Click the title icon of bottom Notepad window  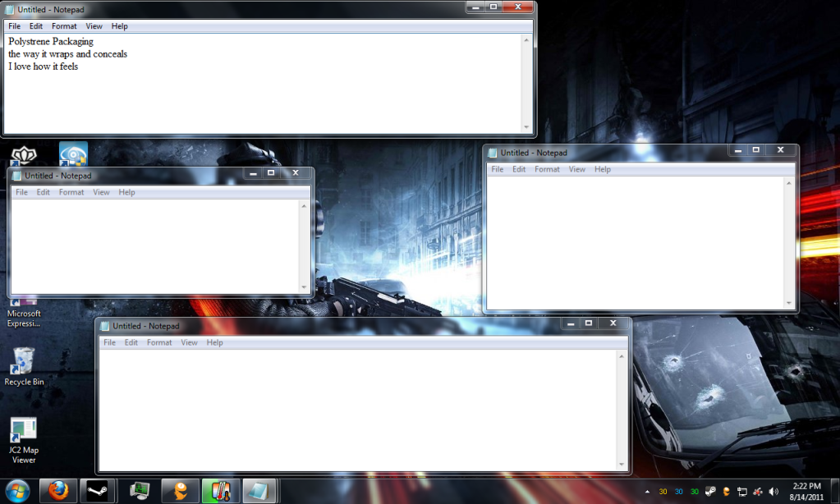(105, 326)
